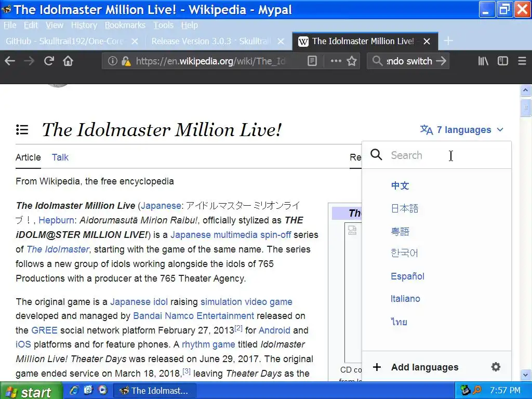This screenshot has height=399, width=532.
Task: Open the Talk page tab
Action: [x=60, y=157]
